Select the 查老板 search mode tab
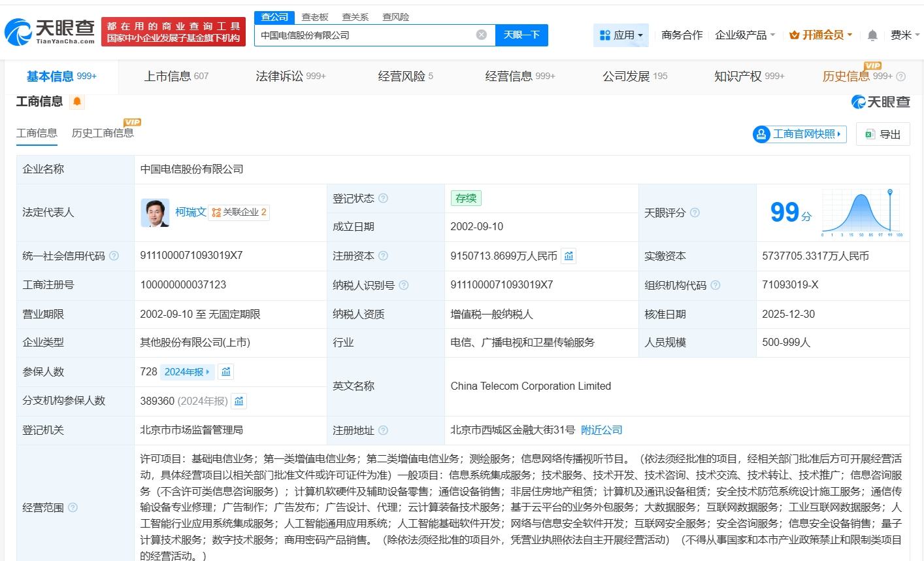Screen dimensions: 924x561 pyautogui.click(x=315, y=17)
